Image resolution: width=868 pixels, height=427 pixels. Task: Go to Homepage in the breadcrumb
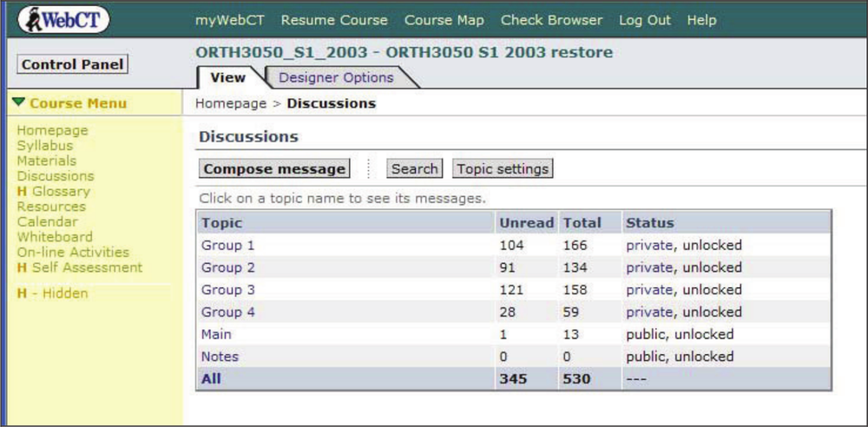click(231, 103)
